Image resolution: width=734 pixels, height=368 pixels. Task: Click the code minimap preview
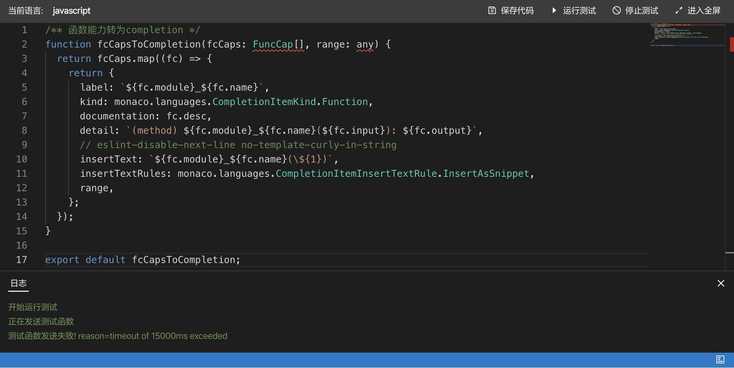click(686, 34)
